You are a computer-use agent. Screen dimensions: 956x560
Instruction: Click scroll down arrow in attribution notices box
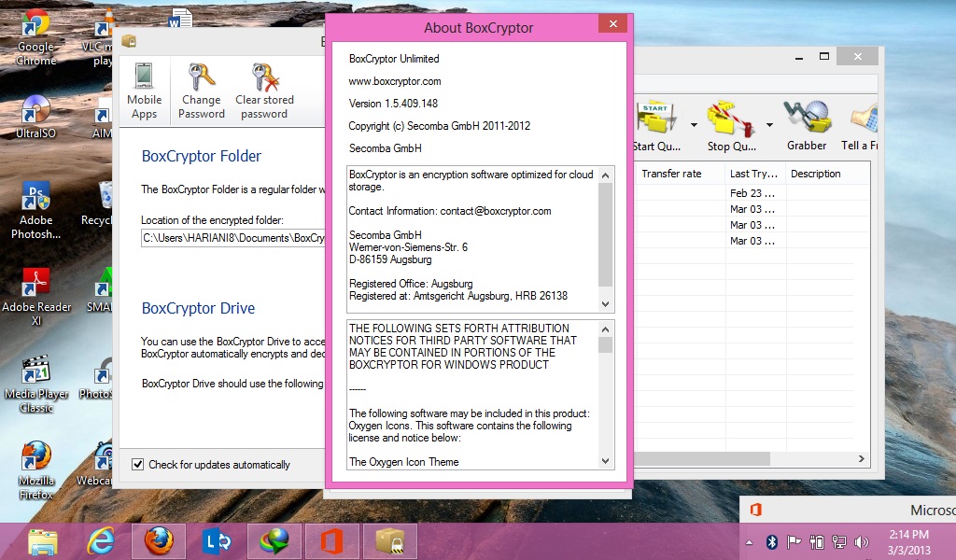coord(605,461)
